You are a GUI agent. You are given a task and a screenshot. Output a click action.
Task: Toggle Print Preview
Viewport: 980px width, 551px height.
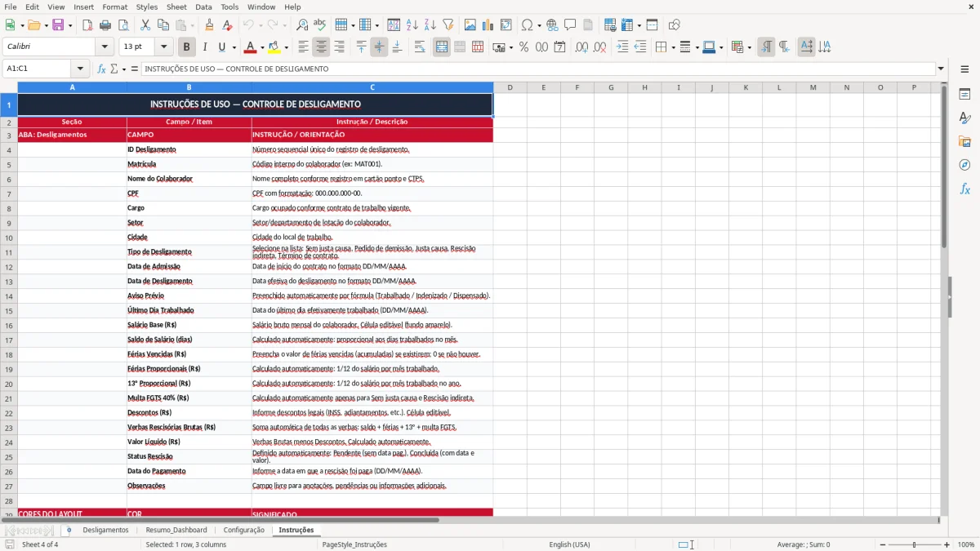pos(123,25)
